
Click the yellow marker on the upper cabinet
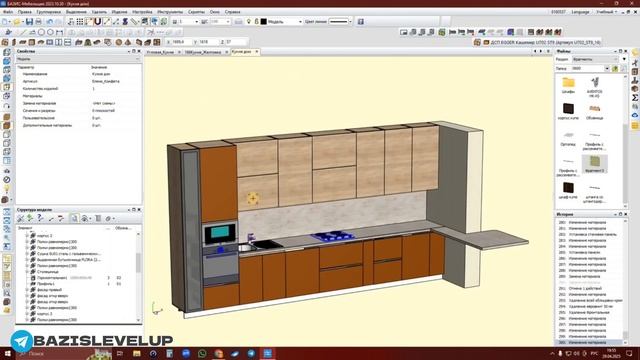click(x=253, y=199)
